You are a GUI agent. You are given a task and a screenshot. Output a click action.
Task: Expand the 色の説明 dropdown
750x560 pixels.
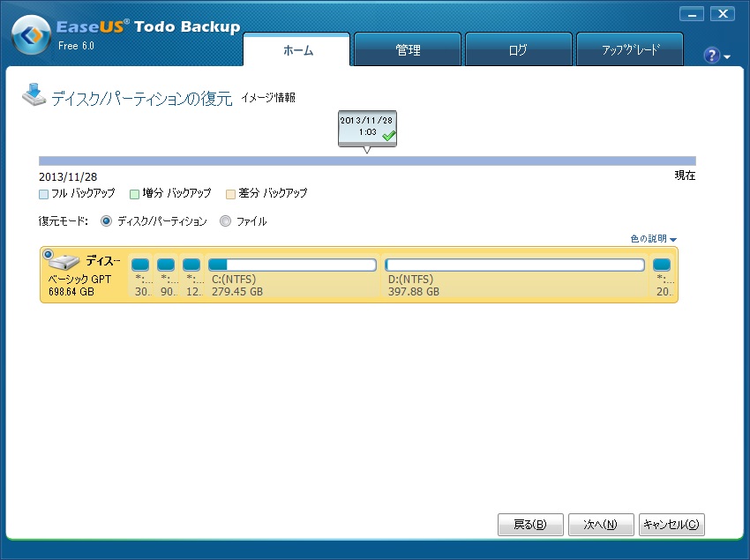click(x=653, y=239)
